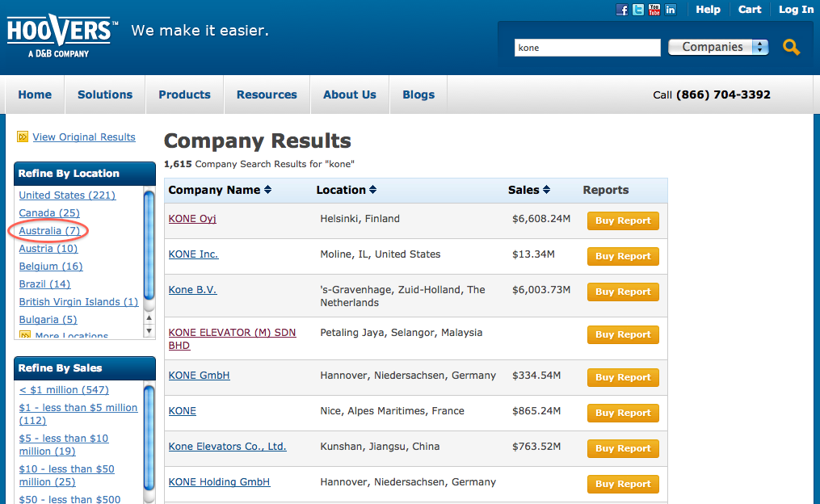Filter by Canada (25)
Screen dimensions: 820x504
(49, 212)
